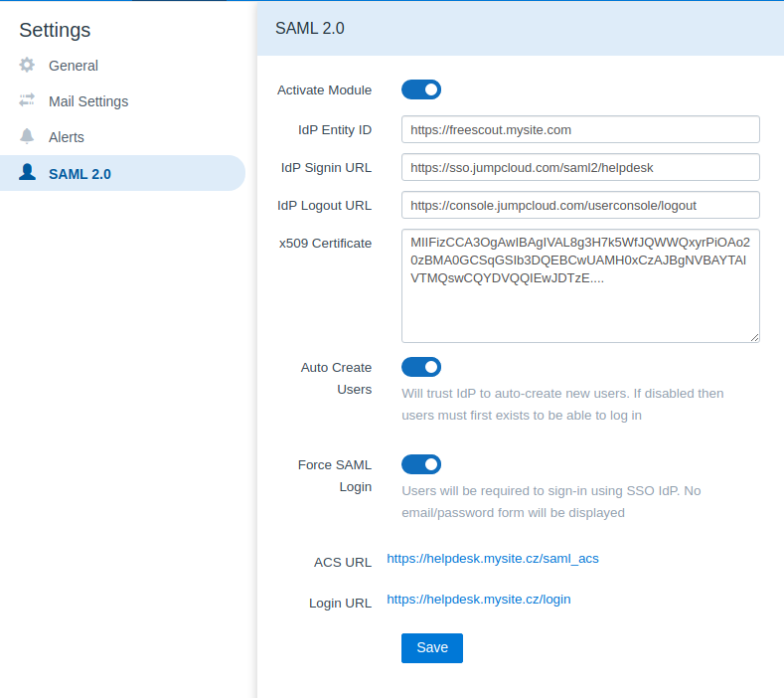Screen dimensions: 784x698
Task: Select SAML 2.0 in the settings sidebar
Action: (79, 174)
